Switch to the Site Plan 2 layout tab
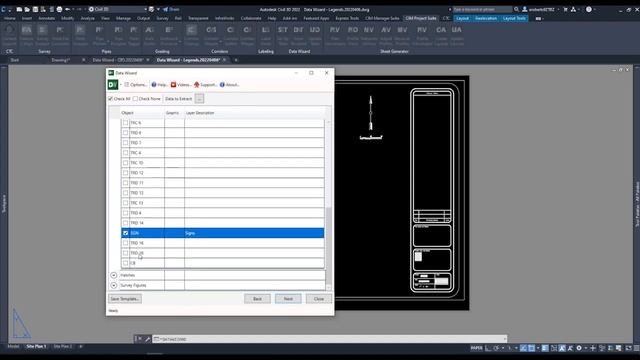The width and height of the screenshot is (640, 360). [x=63, y=347]
